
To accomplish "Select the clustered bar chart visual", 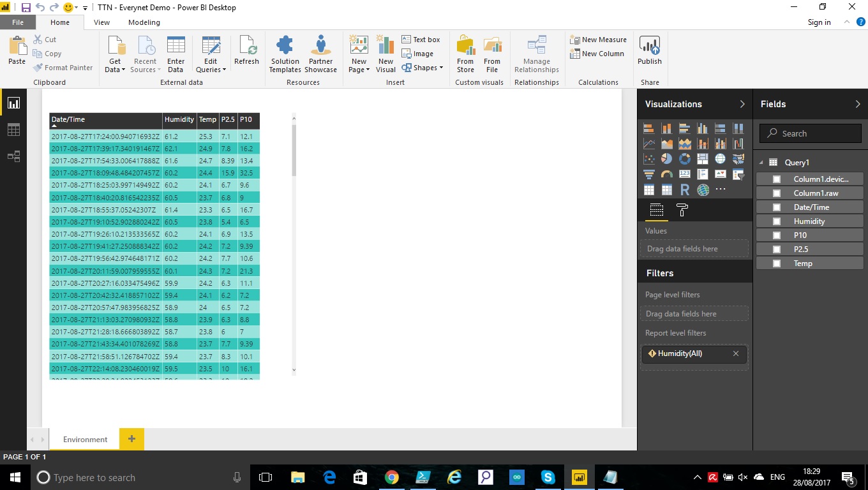I will click(x=685, y=128).
